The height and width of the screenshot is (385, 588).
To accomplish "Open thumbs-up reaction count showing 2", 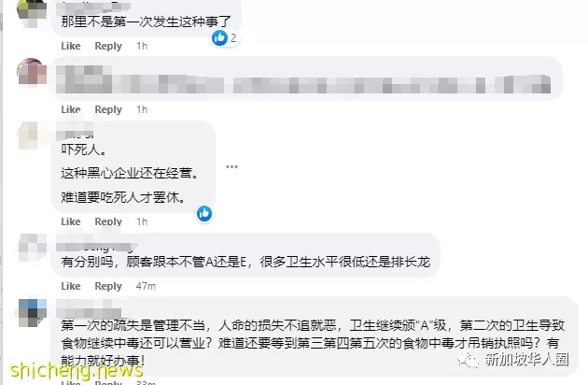I will (225, 38).
